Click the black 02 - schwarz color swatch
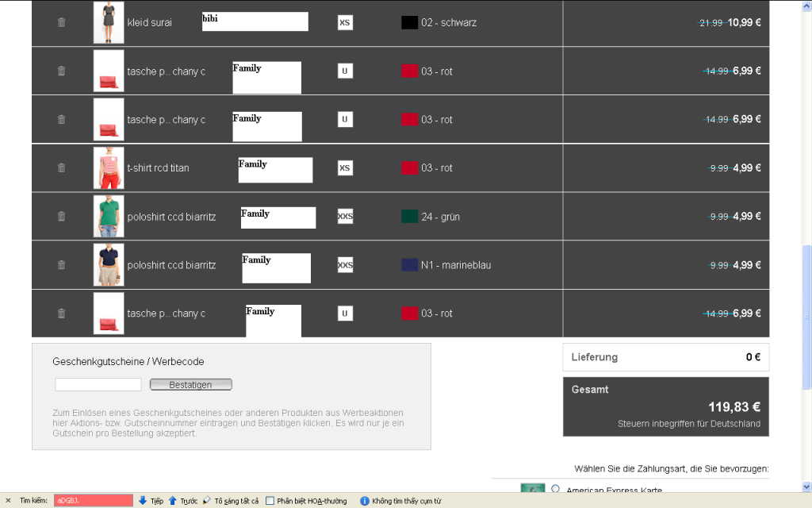 pos(409,22)
